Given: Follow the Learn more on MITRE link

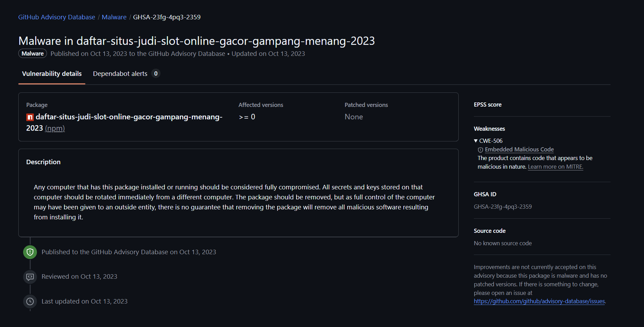Looking at the screenshot, I should 555,167.
